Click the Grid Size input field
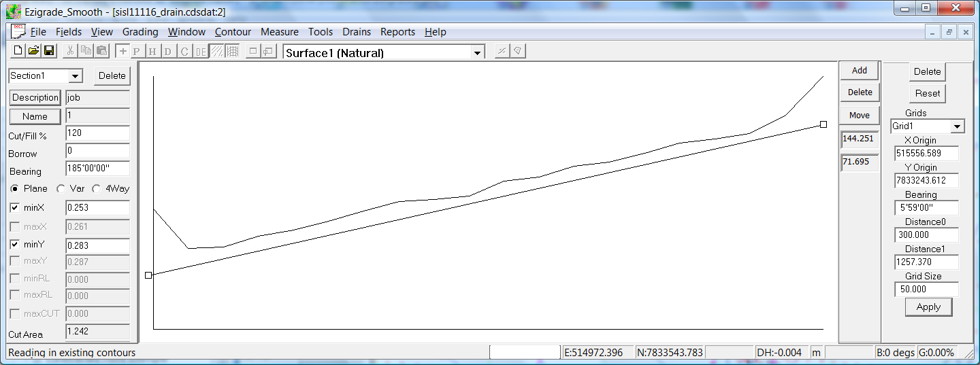The image size is (980, 365). click(927, 289)
